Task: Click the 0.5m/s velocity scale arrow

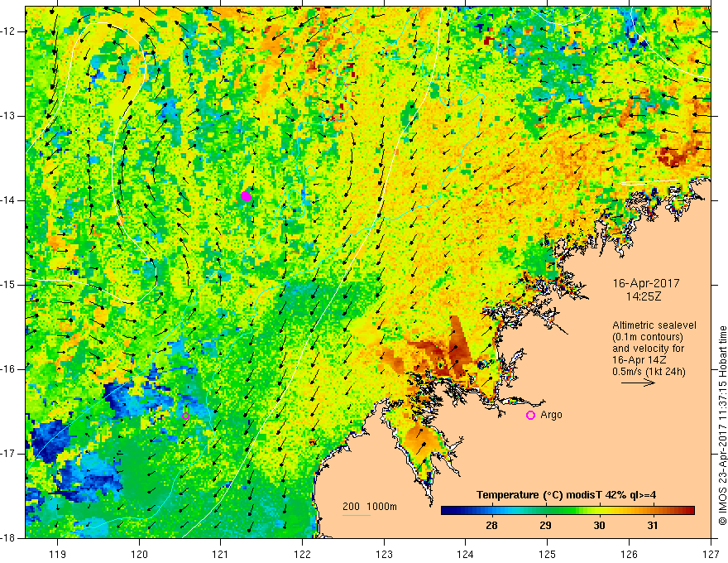Action: pyautogui.click(x=638, y=383)
